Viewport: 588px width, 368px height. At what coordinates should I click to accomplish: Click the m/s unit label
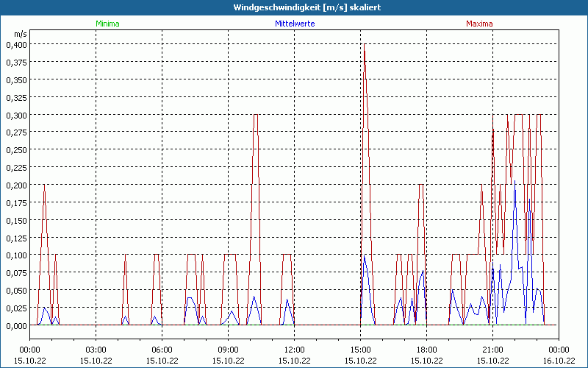pyautogui.click(x=21, y=34)
